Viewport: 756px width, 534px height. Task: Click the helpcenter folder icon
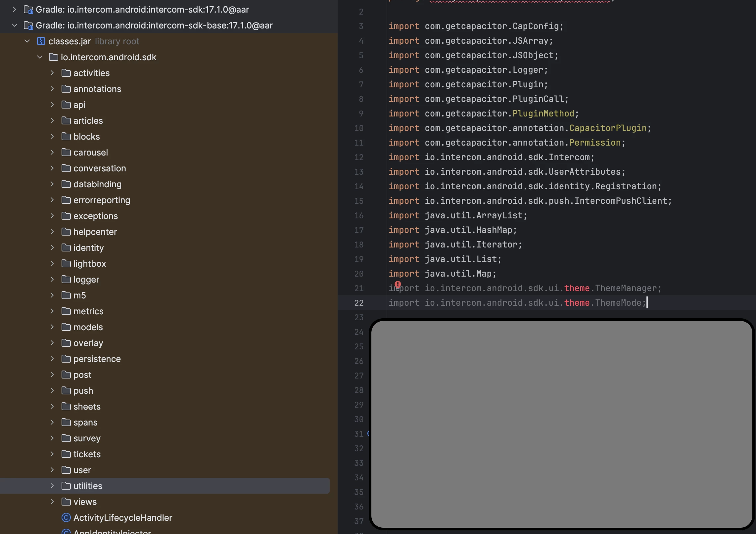point(66,232)
